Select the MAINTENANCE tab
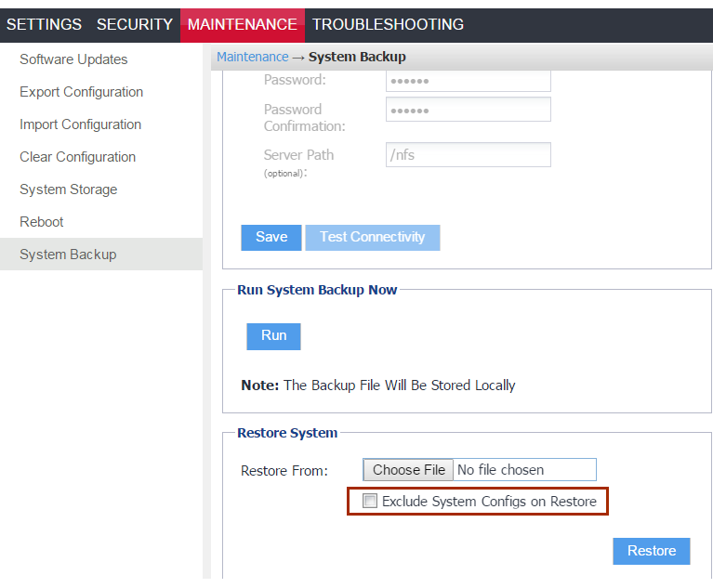713x588 pixels. click(x=242, y=25)
